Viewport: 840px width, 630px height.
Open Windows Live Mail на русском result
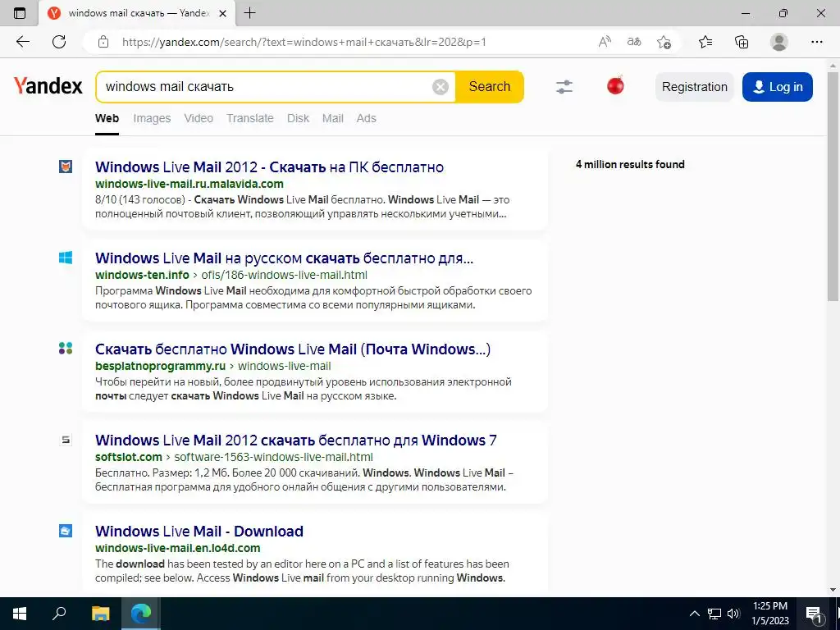click(285, 258)
